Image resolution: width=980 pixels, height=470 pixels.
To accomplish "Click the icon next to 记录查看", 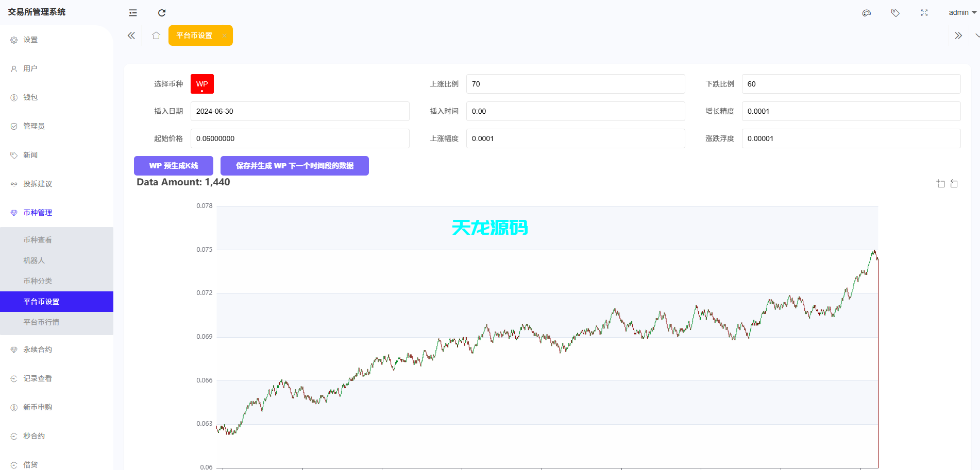I will click(x=14, y=378).
